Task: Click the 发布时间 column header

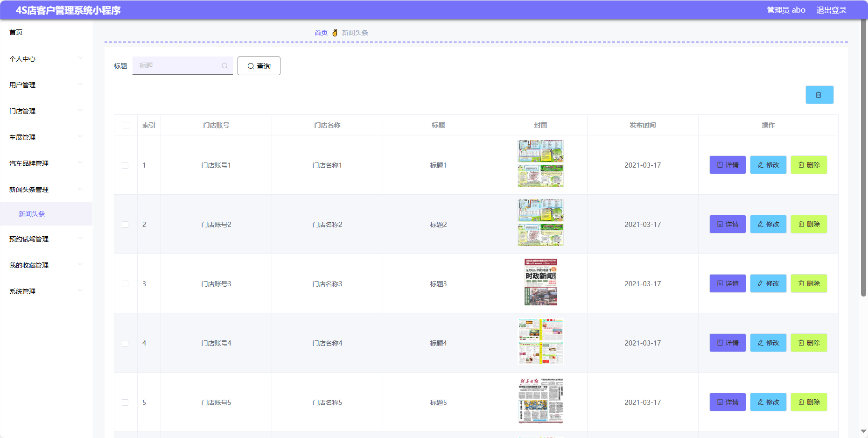Action: tap(643, 125)
